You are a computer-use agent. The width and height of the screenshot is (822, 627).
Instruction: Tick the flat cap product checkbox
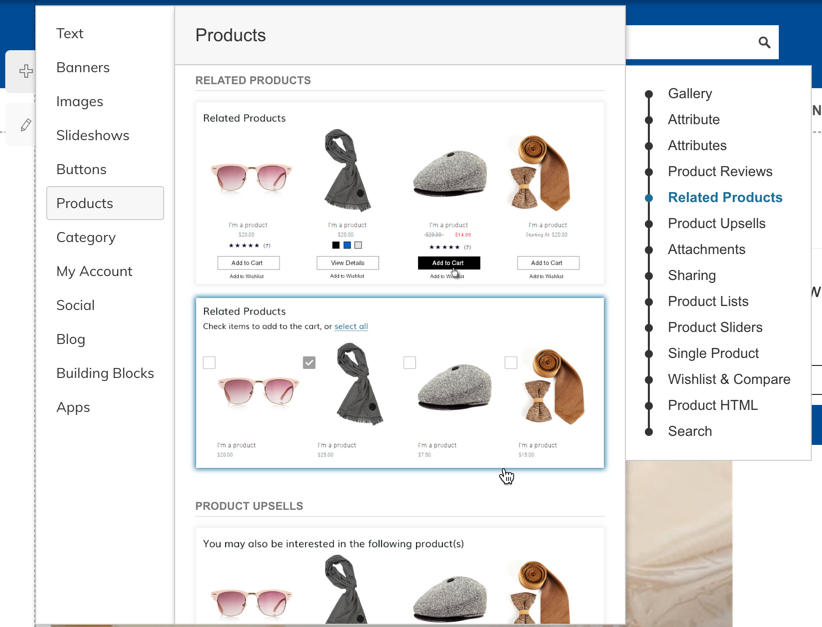coord(409,362)
